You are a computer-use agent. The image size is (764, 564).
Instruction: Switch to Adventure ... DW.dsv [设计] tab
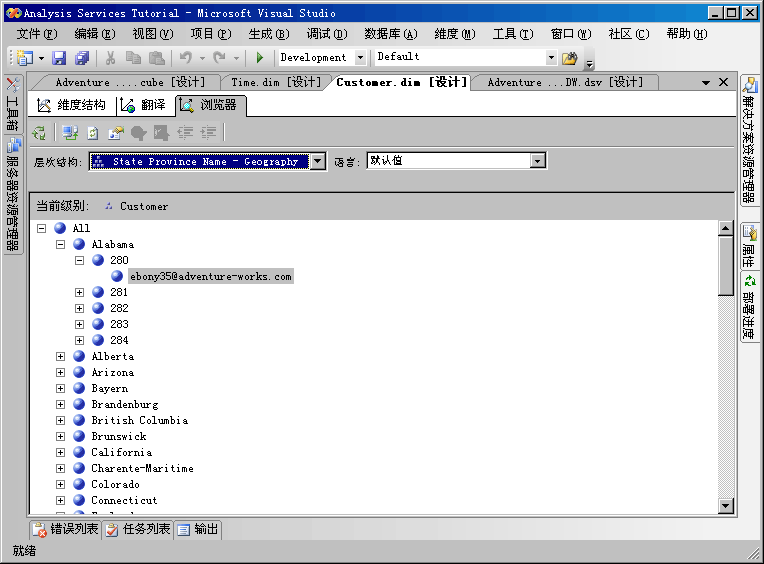[565, 82]
